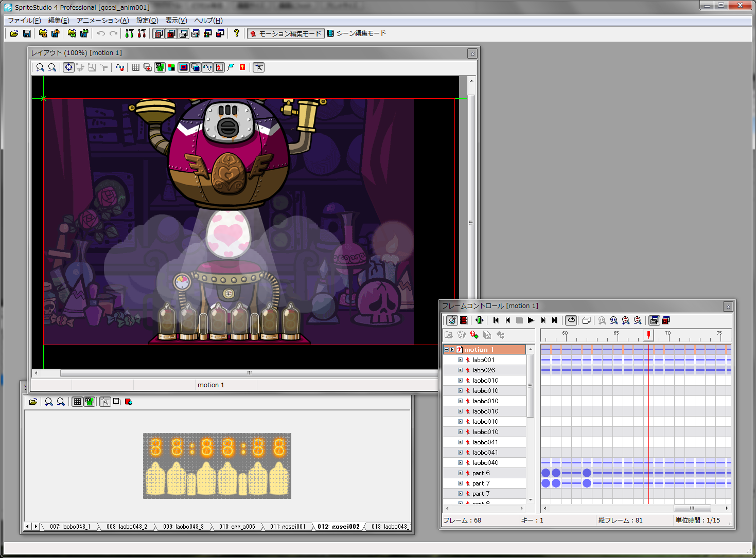Click play in the frame control toolbar
Screen dimensions: 756x558
531,320
